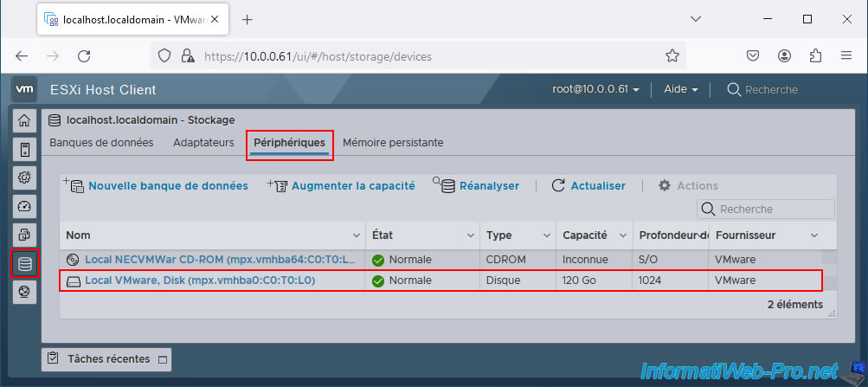Click the VMware vm logo icon
868x387 pixels.
[25, 89]
